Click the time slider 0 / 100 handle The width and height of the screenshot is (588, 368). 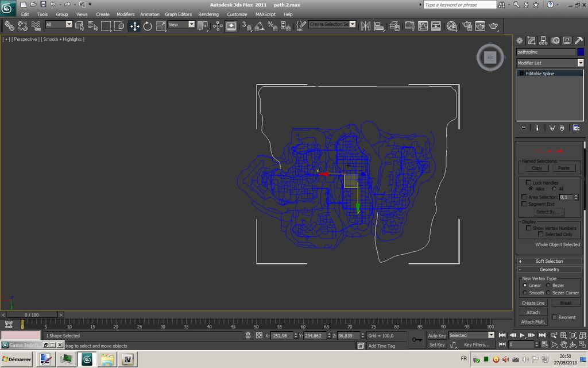pyautogui.click(x=32, y=315)
